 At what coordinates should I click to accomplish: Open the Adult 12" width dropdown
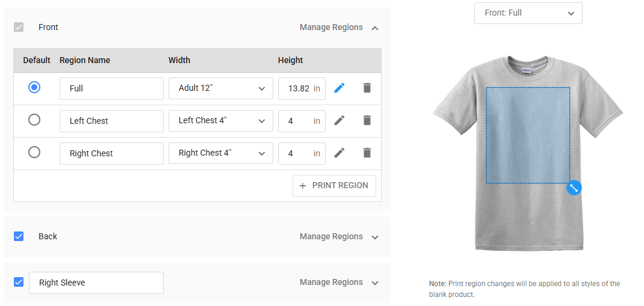tap(220, 88)
